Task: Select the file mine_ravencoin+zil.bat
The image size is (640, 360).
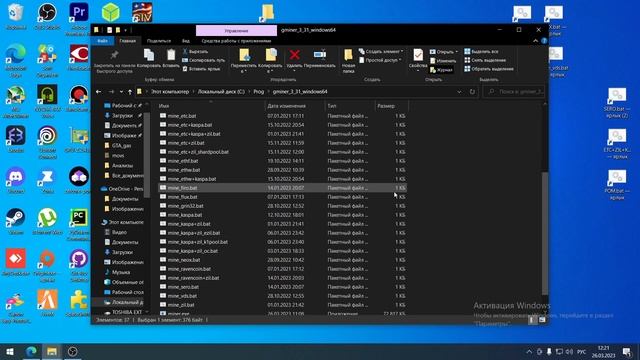Action: pyautogui.click(x=193, y=278)
